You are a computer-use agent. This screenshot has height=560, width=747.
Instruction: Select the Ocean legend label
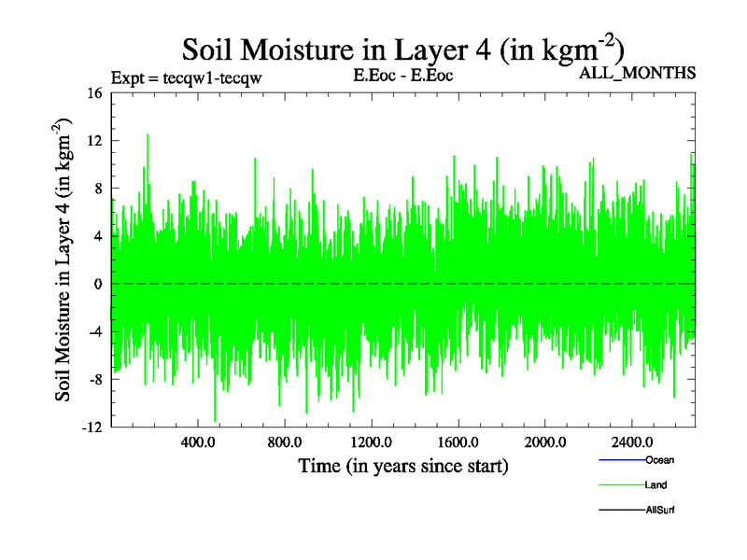click(x=659, y=460)
